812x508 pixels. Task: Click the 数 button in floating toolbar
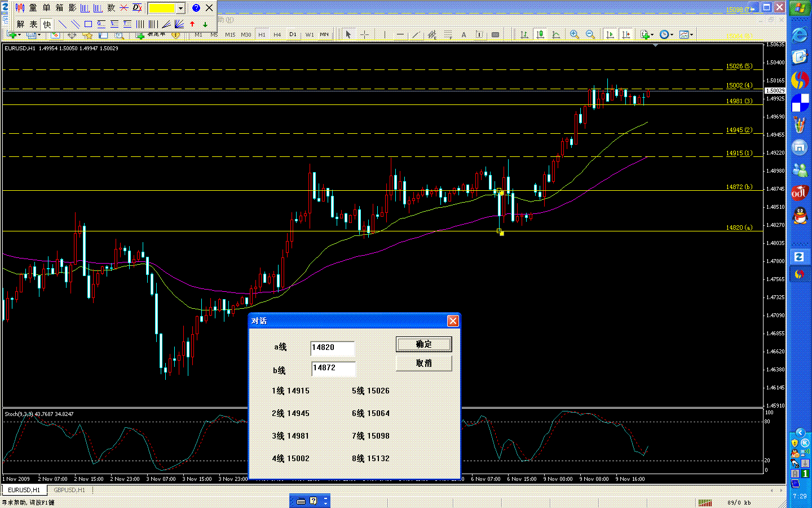pyautogui.click(x=111, y=8)
